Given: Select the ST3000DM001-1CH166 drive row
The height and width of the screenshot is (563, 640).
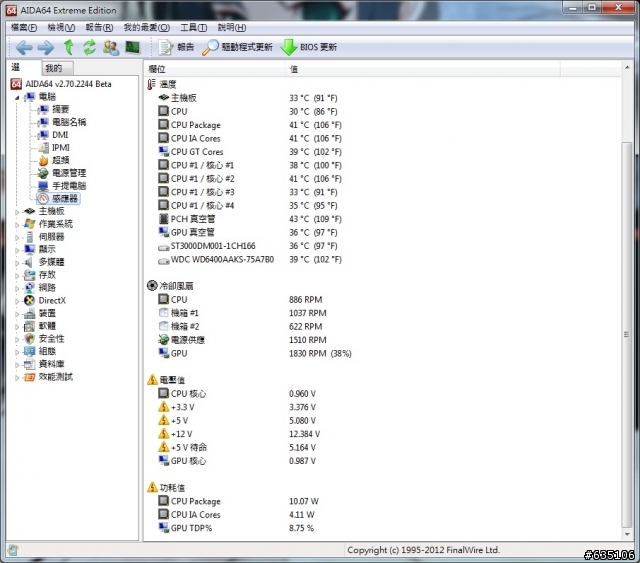Looking at the screenshot, I should [x=250, y=246].
